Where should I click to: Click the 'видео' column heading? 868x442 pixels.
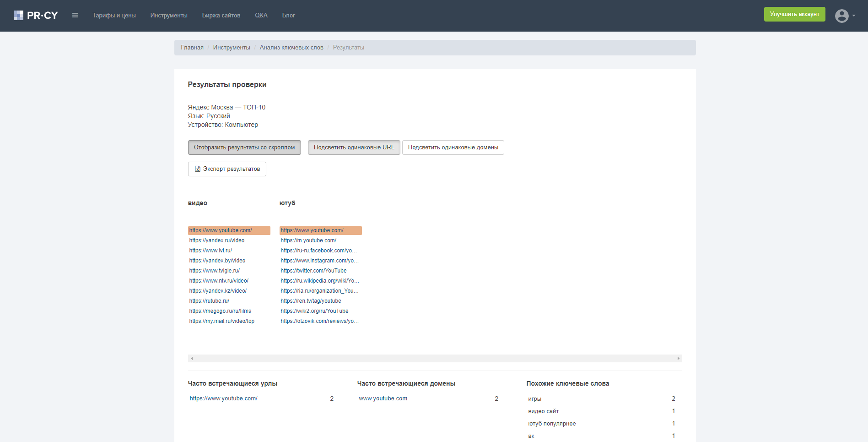click(x=198, y=203)
